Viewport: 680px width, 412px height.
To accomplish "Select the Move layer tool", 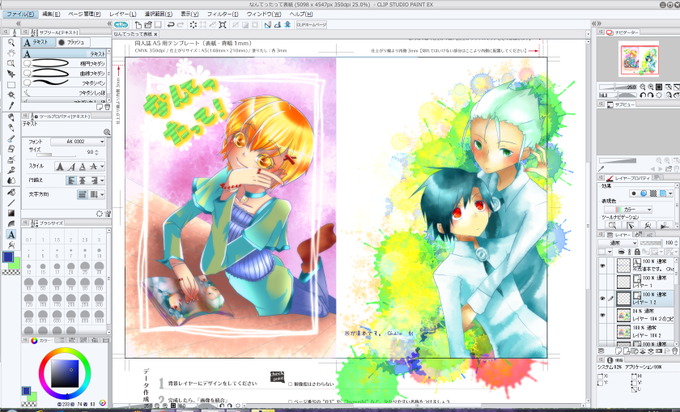I will click(11, 74).
